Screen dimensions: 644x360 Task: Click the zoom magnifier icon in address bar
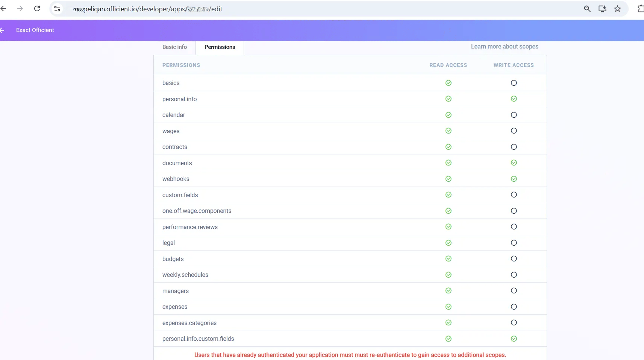pyautogui.click(x=587, y=9)
